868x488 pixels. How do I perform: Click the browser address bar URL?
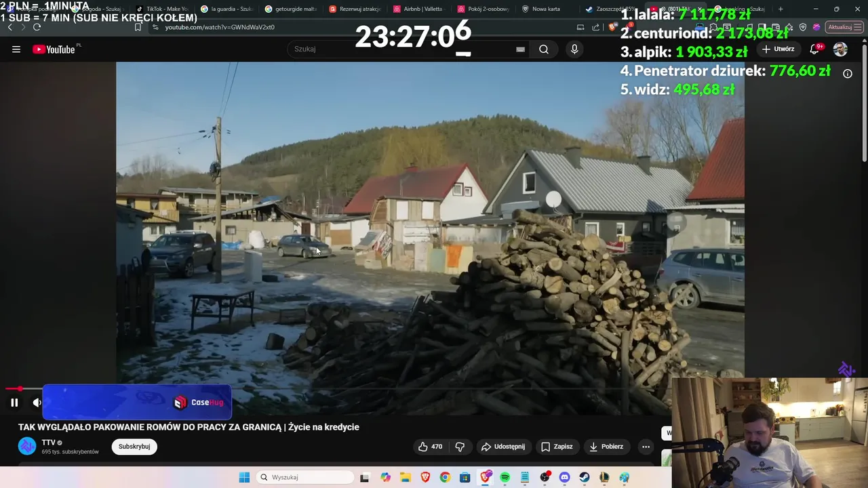coord(220,27)
